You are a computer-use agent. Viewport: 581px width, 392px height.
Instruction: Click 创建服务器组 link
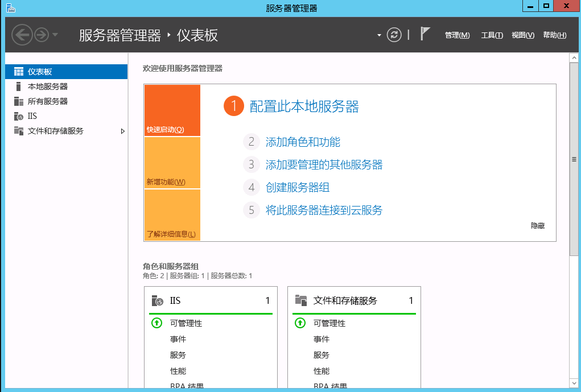tap(298, 187)
